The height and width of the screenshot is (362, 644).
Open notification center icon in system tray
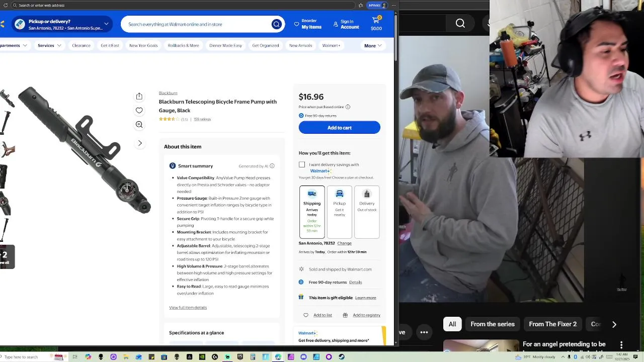tap(635, 357)
